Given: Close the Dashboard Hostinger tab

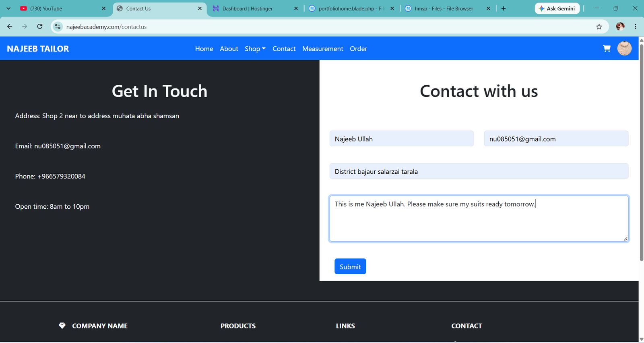Looking at the screenshot, I should coord(296,8).
